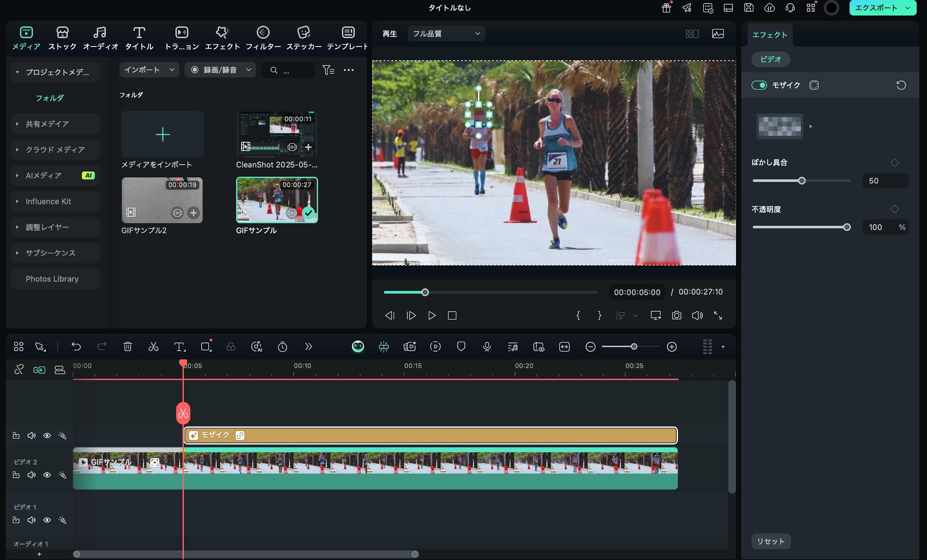Open the オーディオ (Audio) tab

click(100, 38)
